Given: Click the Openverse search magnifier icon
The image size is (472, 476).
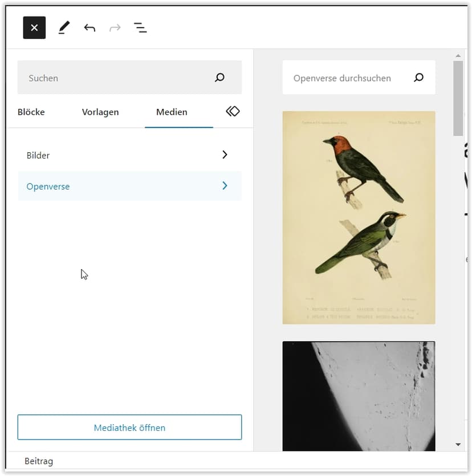Looking at the screenshot, I should tap(418, 78).
